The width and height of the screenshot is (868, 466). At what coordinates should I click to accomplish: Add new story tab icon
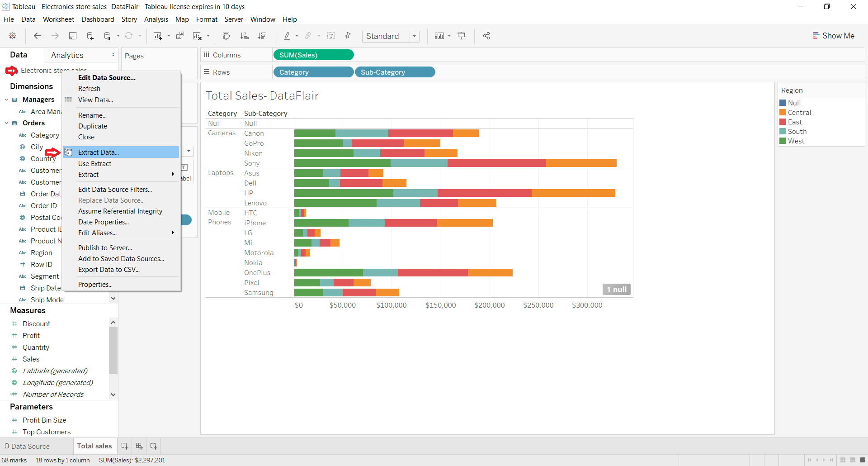point(154,446)
